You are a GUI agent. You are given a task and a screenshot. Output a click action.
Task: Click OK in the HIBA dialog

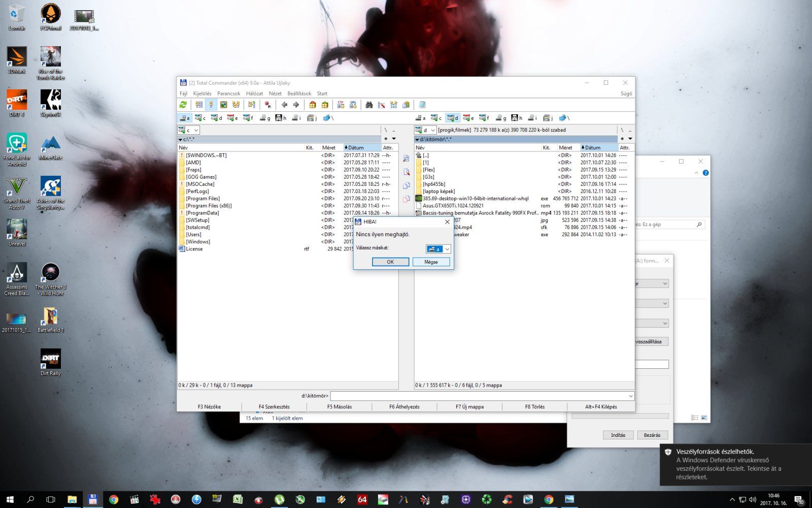[x=390, y=262]
